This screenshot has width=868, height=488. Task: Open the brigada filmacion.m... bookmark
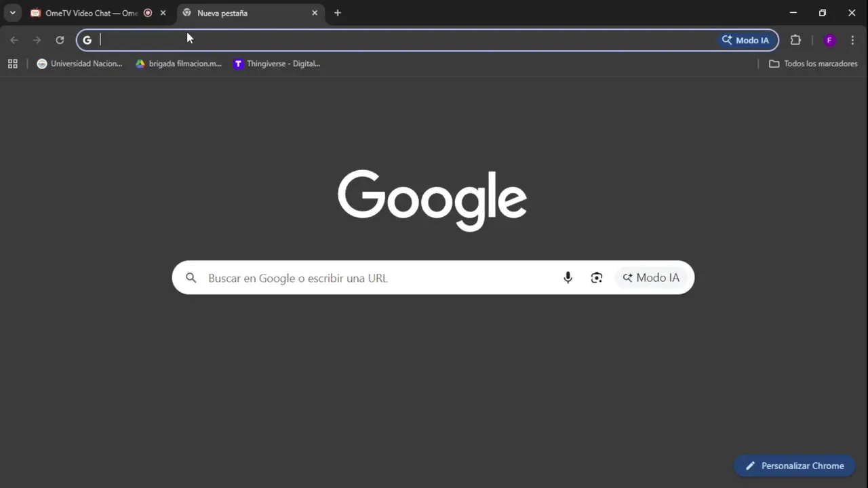[x=178, y=64]
